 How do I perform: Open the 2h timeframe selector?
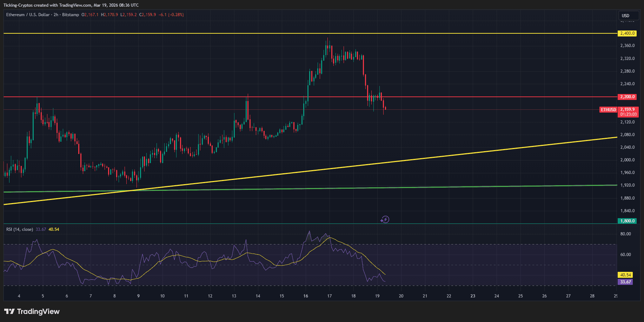click(56, 15)
